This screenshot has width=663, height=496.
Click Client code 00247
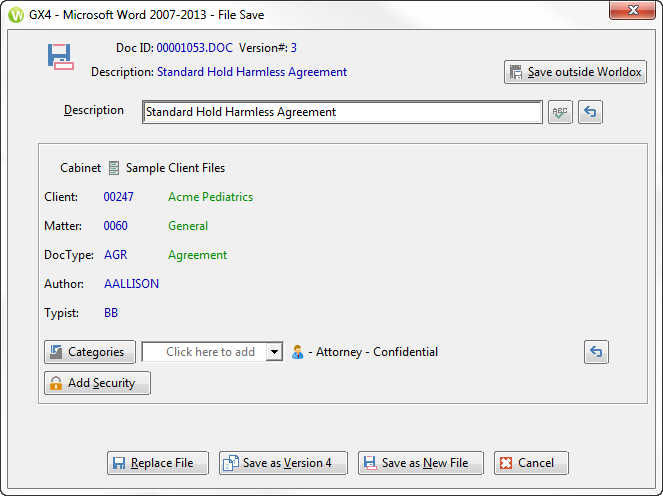118,197
